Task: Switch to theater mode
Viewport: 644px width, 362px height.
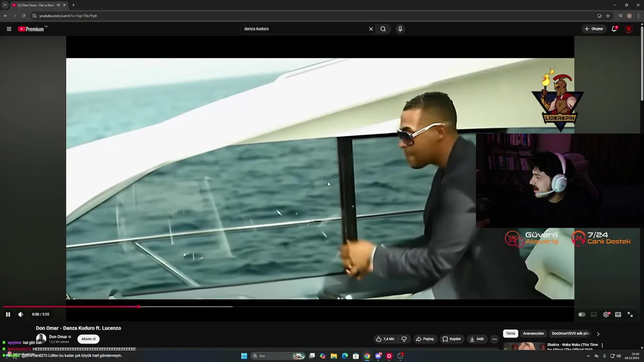Action: (618, 314)
